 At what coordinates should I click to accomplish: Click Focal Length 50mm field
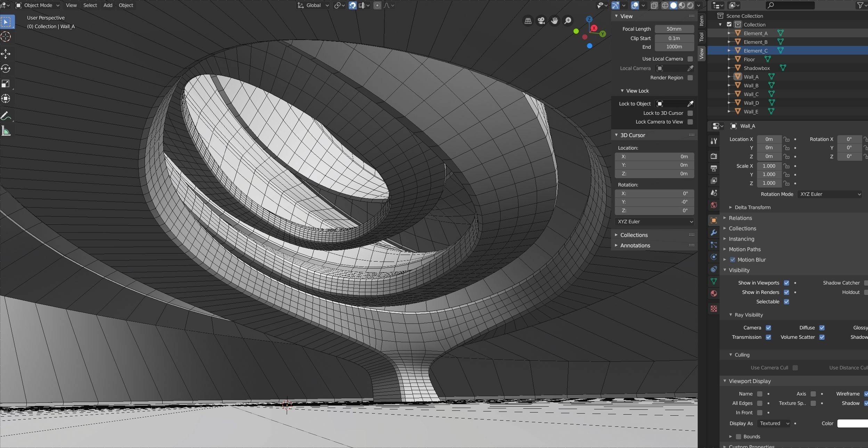(x=674, y=29)
